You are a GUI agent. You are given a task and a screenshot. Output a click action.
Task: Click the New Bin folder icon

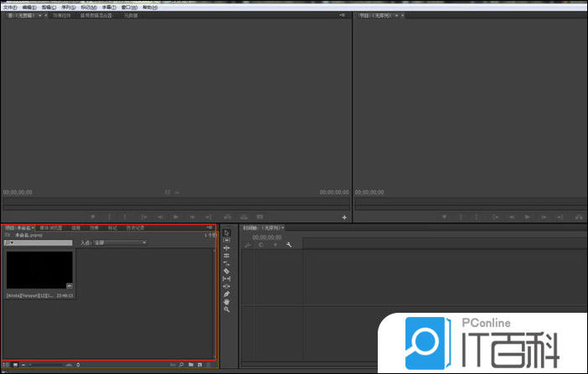pyautogui.click(x=191, y=365)
